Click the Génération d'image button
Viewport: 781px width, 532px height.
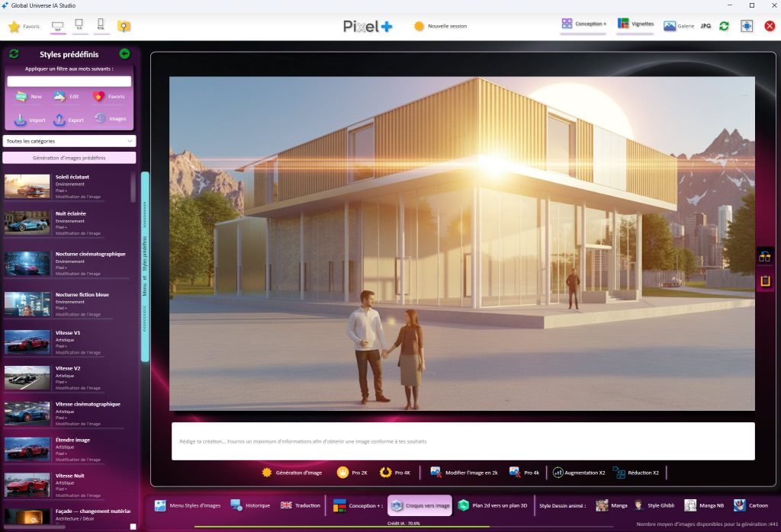pos(292,473)
